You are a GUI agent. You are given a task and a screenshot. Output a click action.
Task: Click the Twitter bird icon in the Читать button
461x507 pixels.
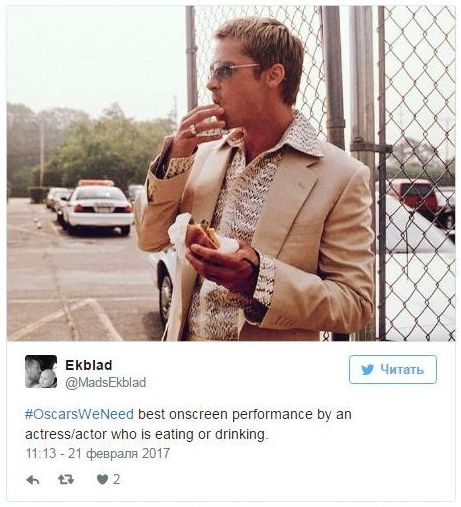[x=367, y=370]
